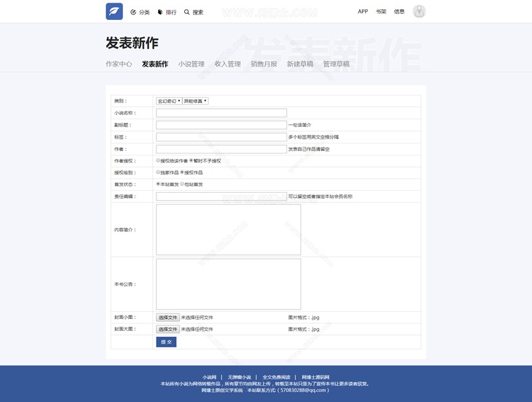Select the 授权作品 radio button
Image resolution: width=532 pixels, height=402 pixels.
(x=182, y=172)
